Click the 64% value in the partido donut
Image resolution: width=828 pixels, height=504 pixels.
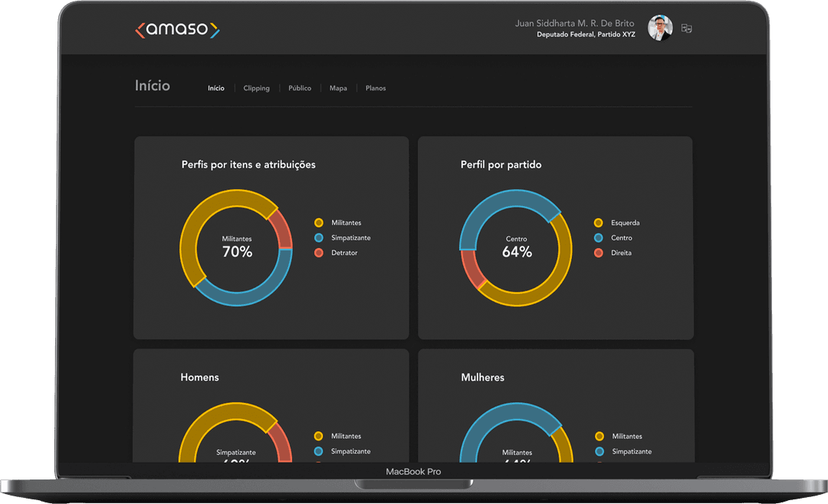click(x=517, y=252)
